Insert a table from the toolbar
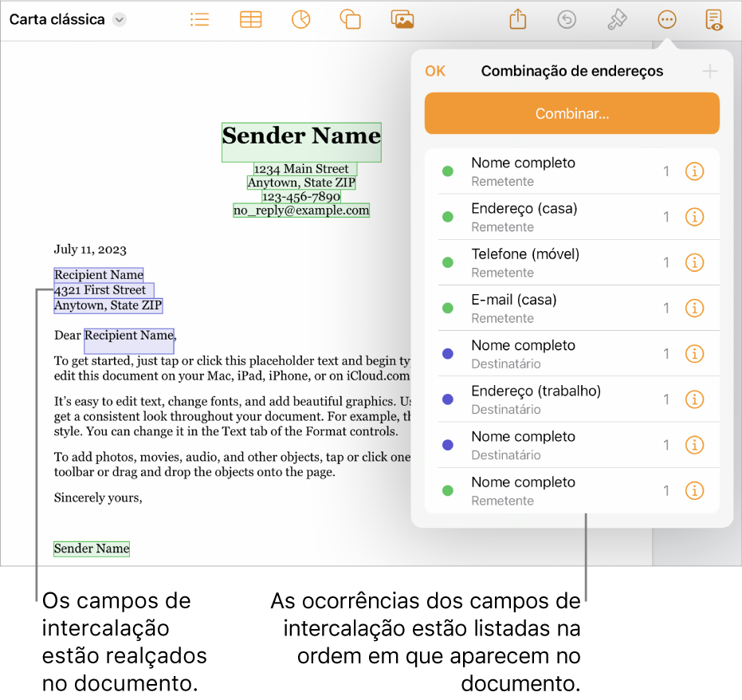Screen dimensions: 742x700 [251, 20]
